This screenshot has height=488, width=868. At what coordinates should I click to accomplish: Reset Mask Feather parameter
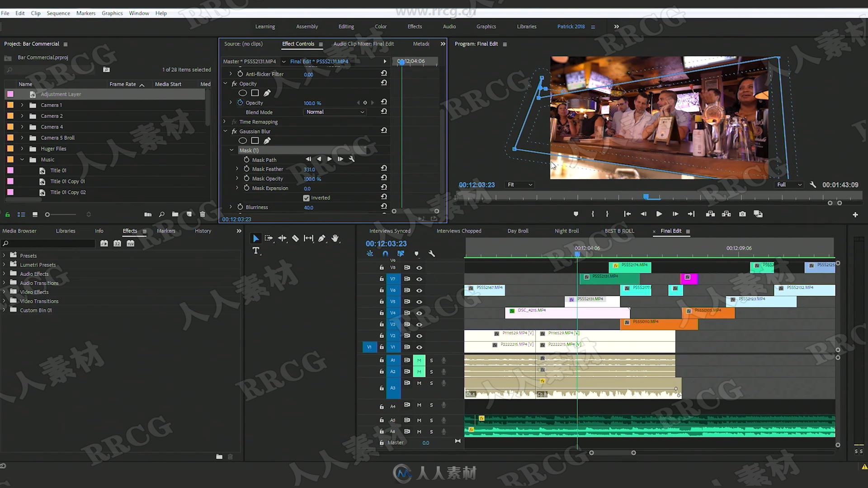point(384,168)
